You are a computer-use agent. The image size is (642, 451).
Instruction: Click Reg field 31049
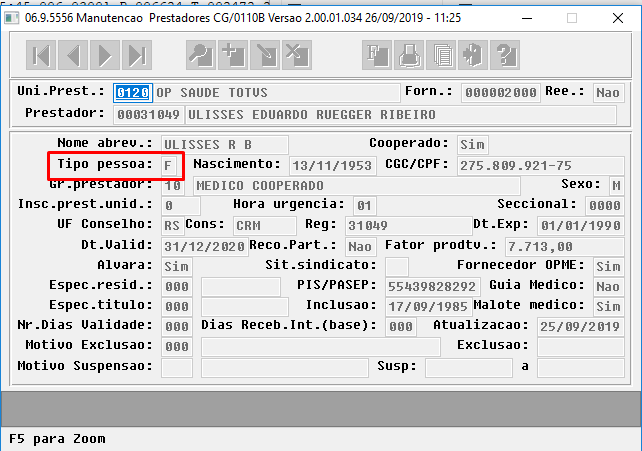click(x=409, y=226)
